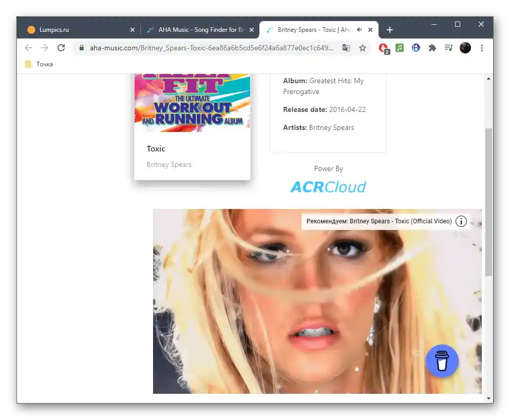The width and height of the screenshot is (510, 420).
Task: Click Britney Spears under the song card
Action: pos(169,164)
